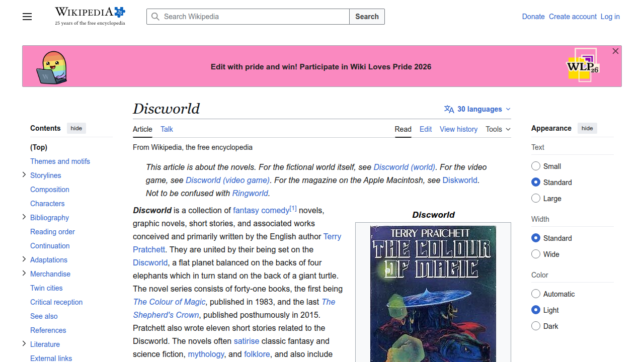The image size is (644, 362).
Task: Select Large text size
Action: [x=536, y=198]
